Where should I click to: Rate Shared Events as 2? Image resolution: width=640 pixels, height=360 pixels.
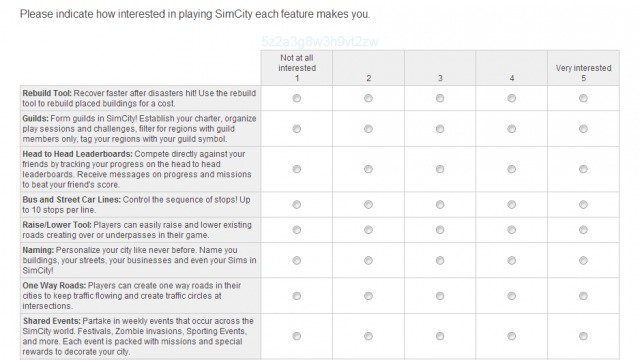click(x=368, y=336)
